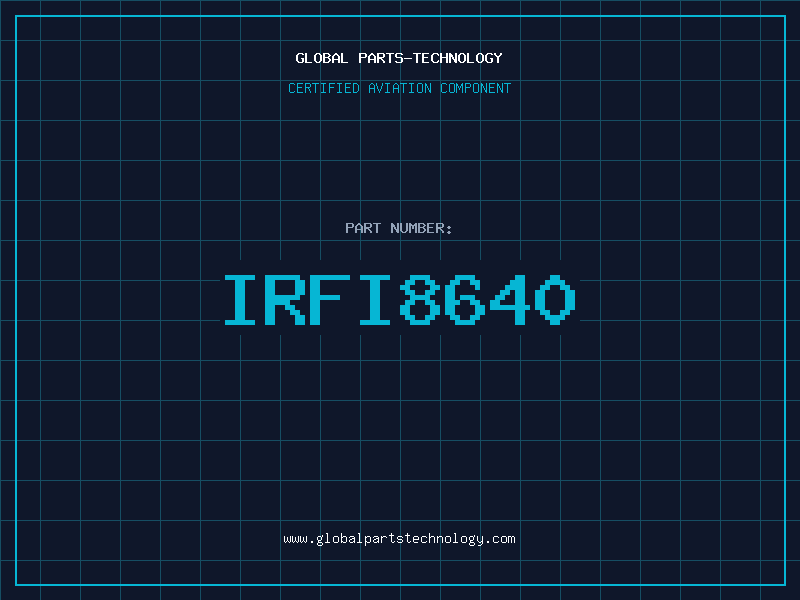Click the CERTIFIED AVIATION COMPONENT subtitle

[x=399, y=88]
